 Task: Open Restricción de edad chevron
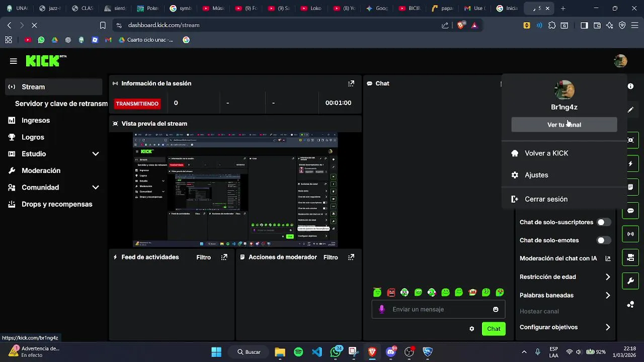pyautogui.click(x=608, y=277)
